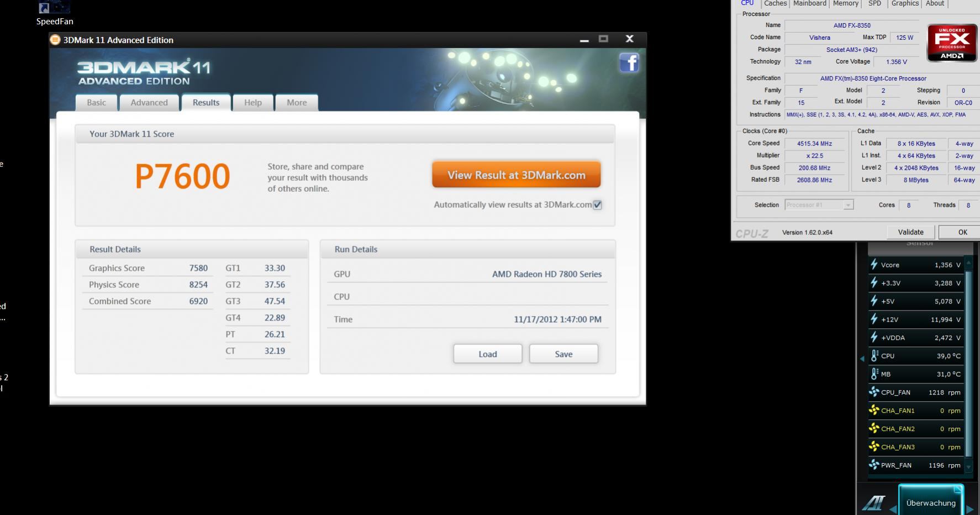Click the Überwachung monitoring button
The image size is (980, 515).
tap(931, 500)
